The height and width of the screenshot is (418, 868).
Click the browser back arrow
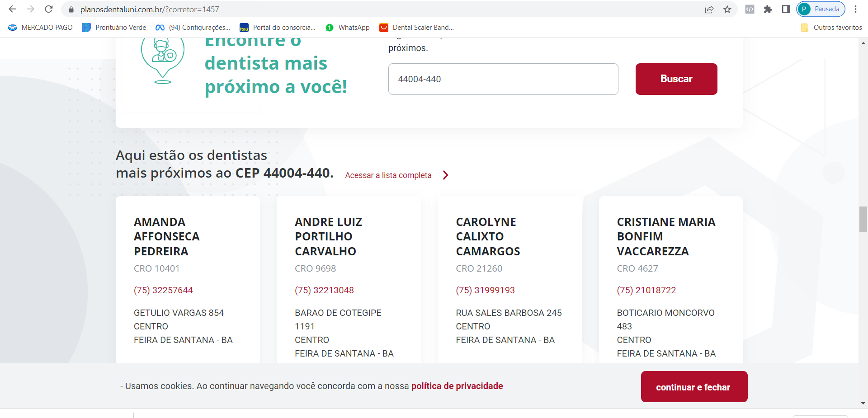click(x=12, y=9)
